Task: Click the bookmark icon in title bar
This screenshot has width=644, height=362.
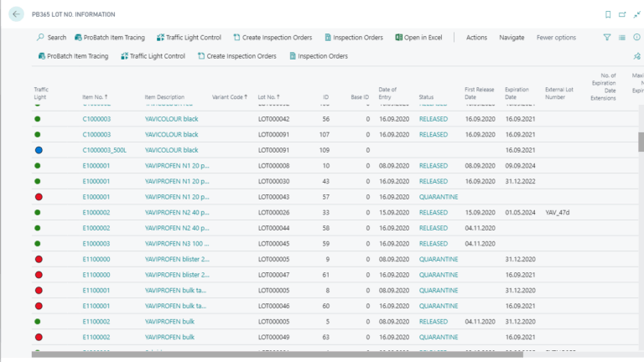Action: pyautogui.click(x=608, y=14)
